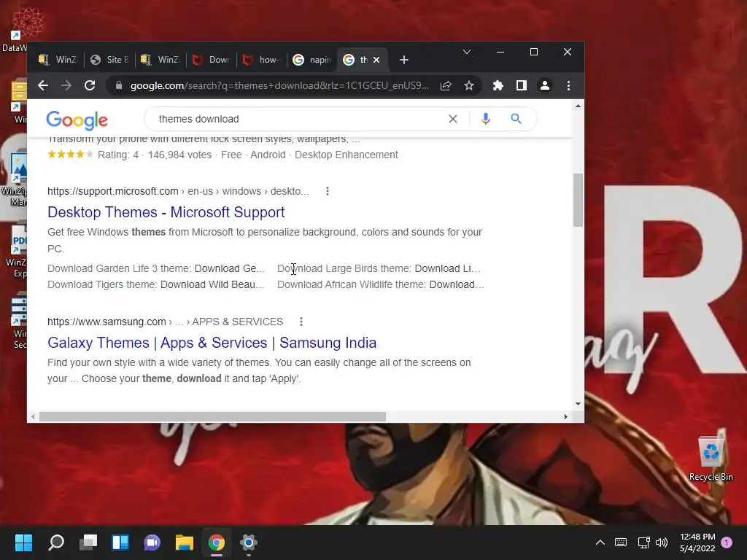
Task: Click the horizontal scroll right arrow
Action: coord(565,416)
